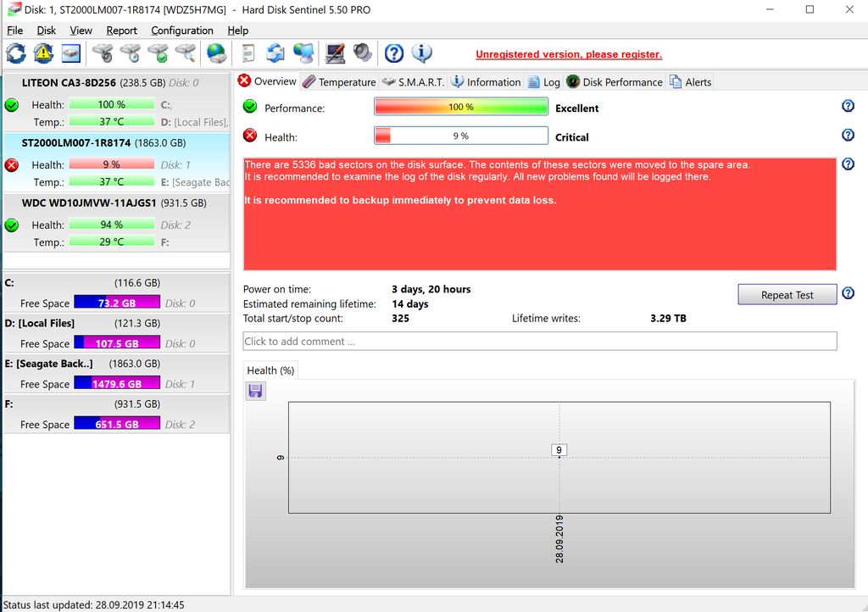Click the yellow warning alert toolbar icon
Image resolution: width=868 pixels, height=612 pixels.
point(43,53)
